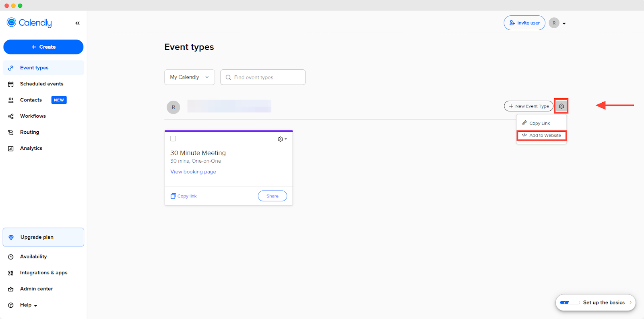The height and width of the screenshot is (319, 644).
Task: Click the 30 Minute Meeting title
Action: tap(198, 153)
